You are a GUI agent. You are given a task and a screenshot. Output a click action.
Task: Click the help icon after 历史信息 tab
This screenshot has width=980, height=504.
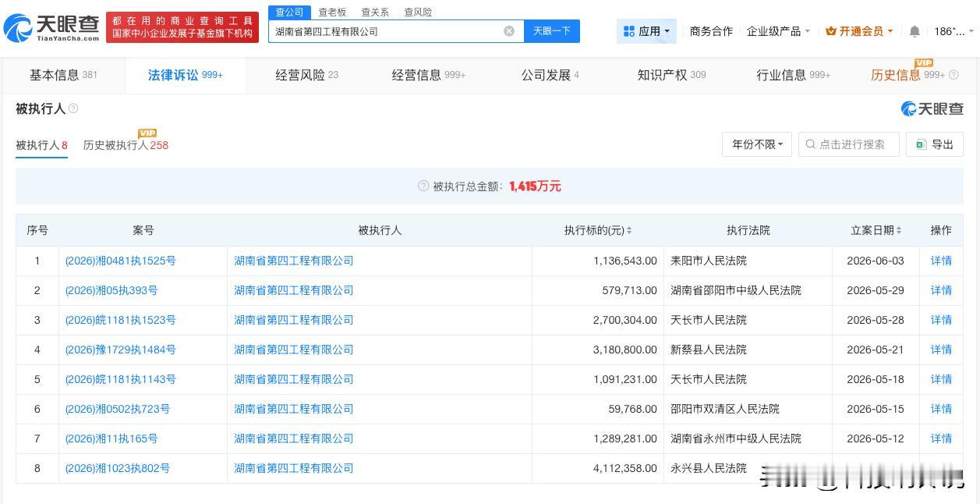click(x=953, y=75)
